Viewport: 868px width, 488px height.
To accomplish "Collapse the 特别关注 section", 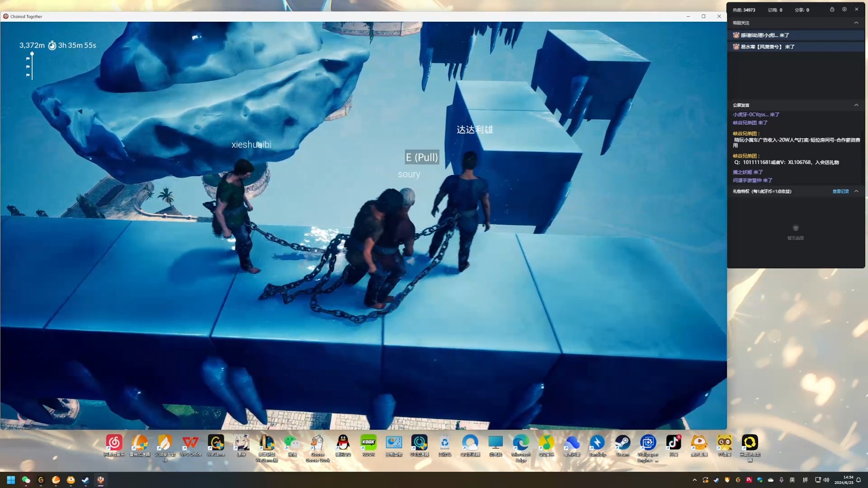I will click(x=856, y=23).
